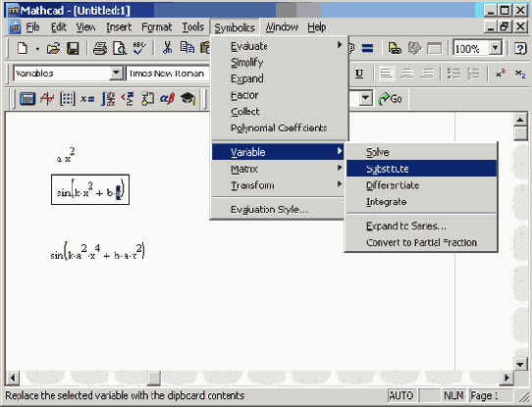Cut selection with scissors icon
Image resolution: width=532 pixels, height=407 pixels.
pos(167,48)
